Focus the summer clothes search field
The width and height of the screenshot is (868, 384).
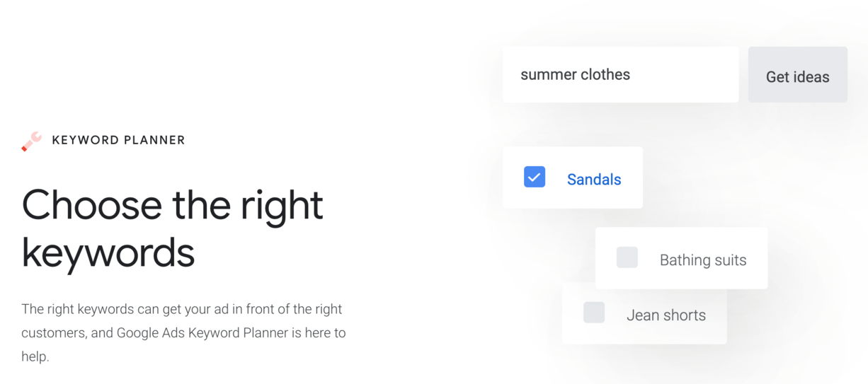point(621,75)
